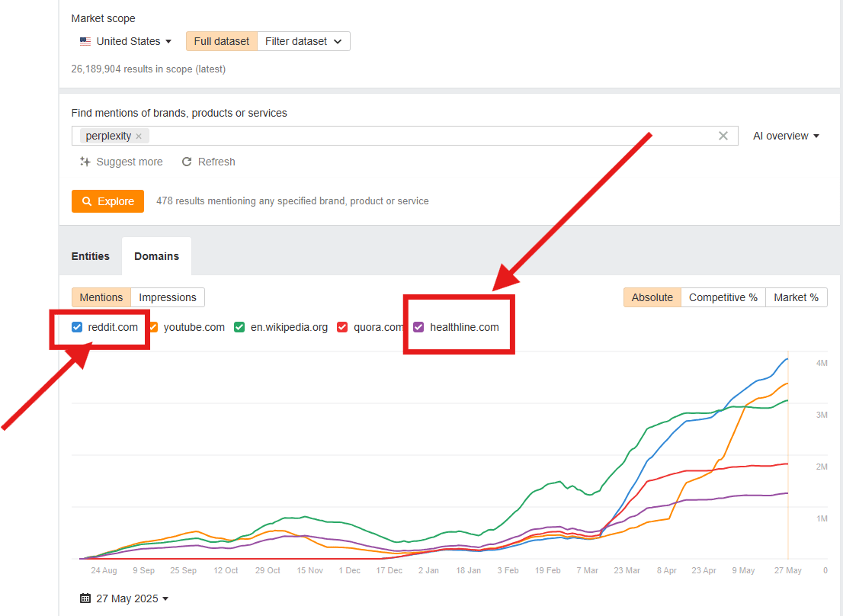Click the "478 results mentioning" summary text
843x616 pixels.
(x=293, y=201)
